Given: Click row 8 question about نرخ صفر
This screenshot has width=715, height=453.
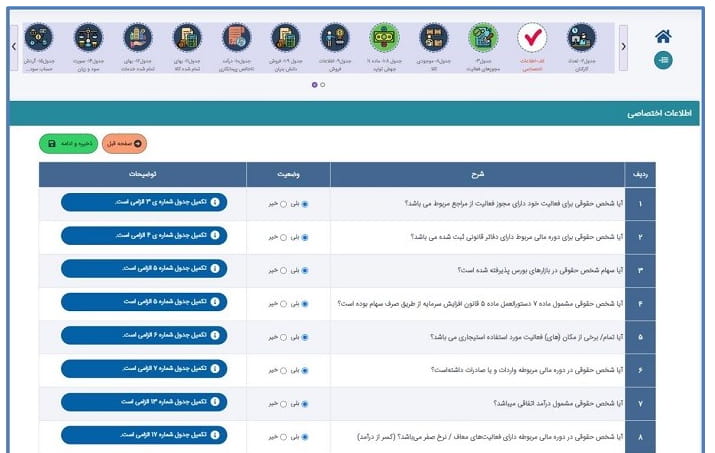Looking at the screenshot, I should tap(490, 437).
